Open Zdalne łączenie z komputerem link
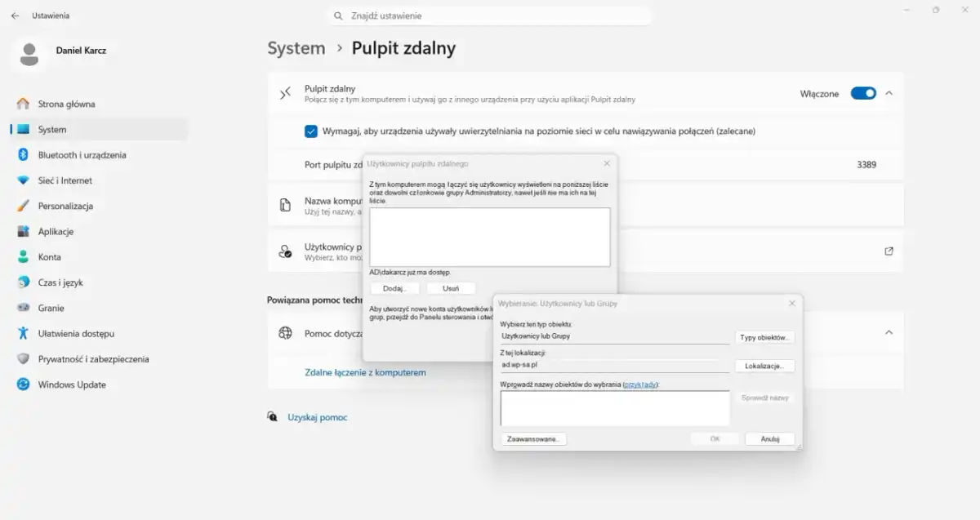Image resolution: width=980 pixels, height=520 pixels. pyautogui.click(x=365, y=372)
